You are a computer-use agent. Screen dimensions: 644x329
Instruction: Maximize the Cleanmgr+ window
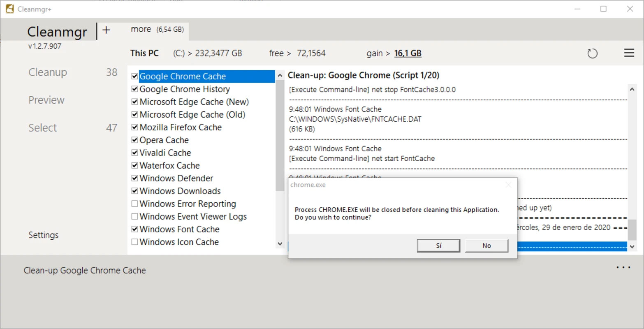[x=603, y=9]
